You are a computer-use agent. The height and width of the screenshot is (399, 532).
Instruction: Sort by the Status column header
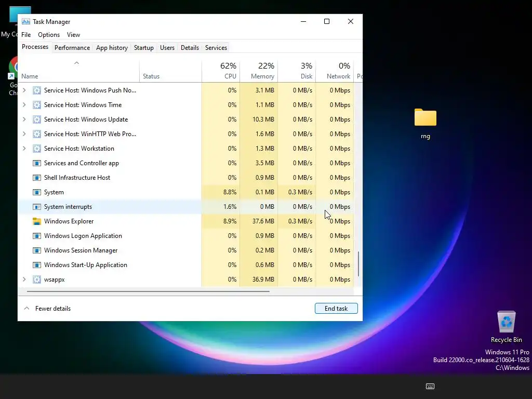click(x=170, y=71)
